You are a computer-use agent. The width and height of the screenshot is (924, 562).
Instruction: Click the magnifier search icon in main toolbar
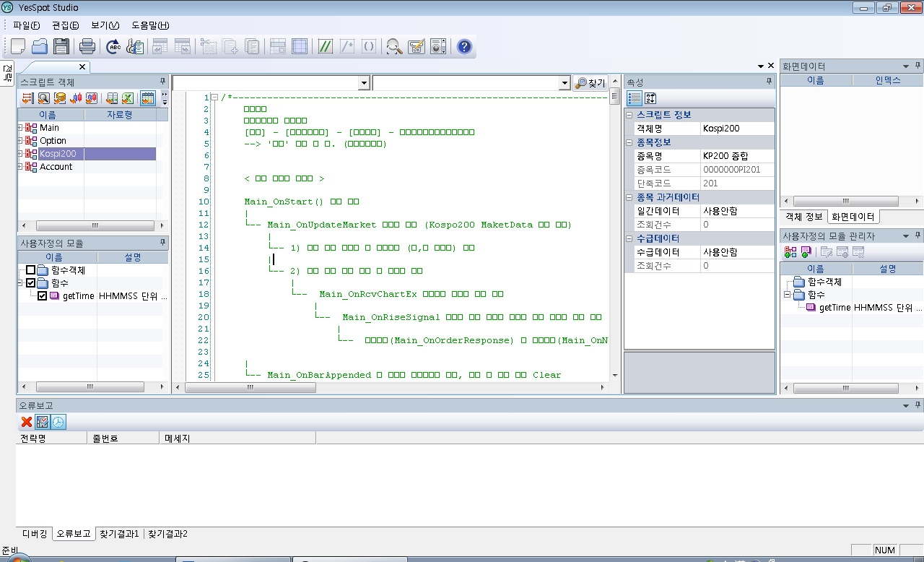click(393, 47)
